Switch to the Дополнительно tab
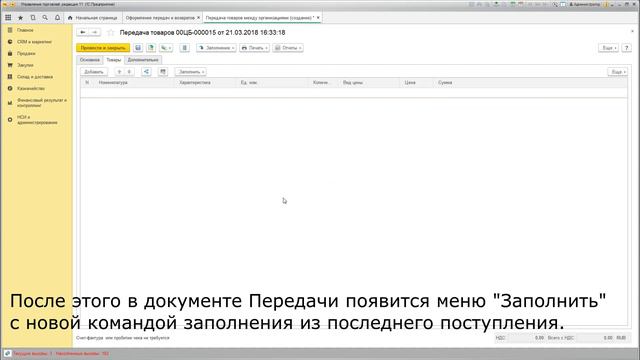 tap(143, 60)
